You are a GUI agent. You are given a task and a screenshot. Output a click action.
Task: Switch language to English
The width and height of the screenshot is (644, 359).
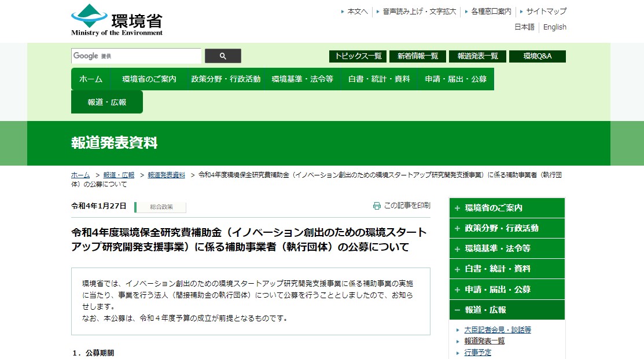tap(554, 27)
